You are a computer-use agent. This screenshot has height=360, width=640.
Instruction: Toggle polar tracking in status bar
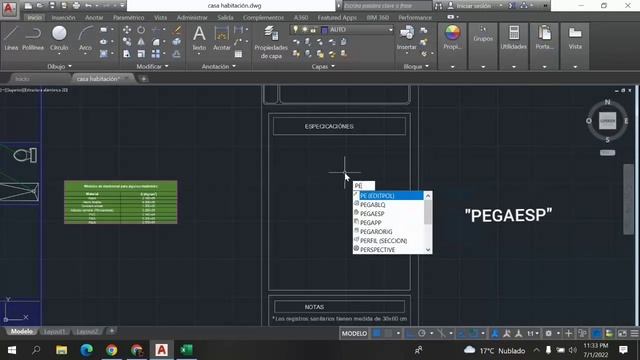click(x=422, y=333)
